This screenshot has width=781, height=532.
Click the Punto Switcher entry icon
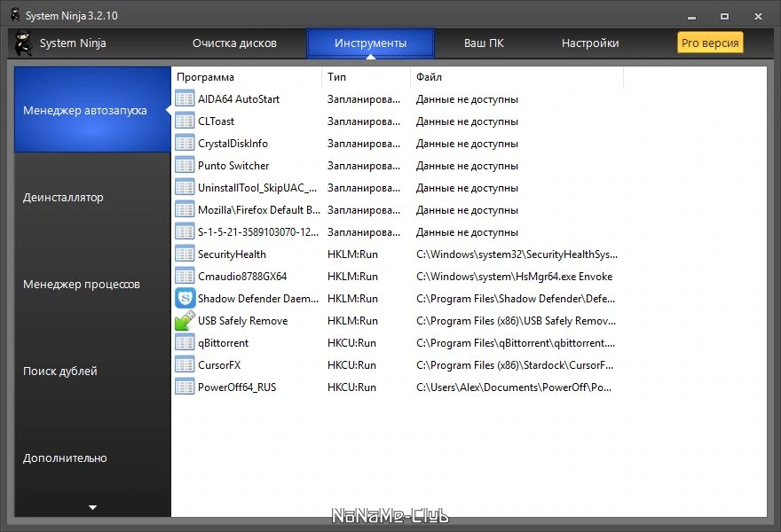(185, 165)
